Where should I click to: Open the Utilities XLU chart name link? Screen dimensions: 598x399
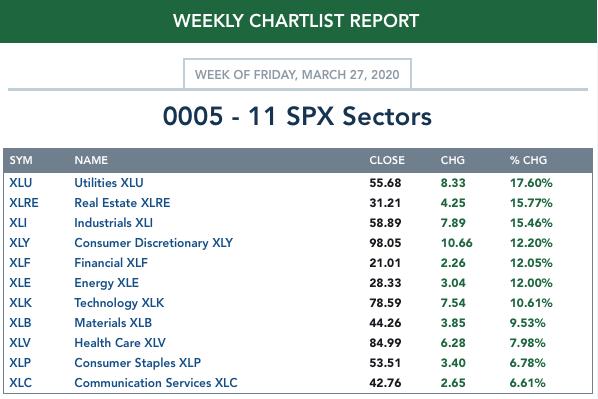[x=109, y=183]
